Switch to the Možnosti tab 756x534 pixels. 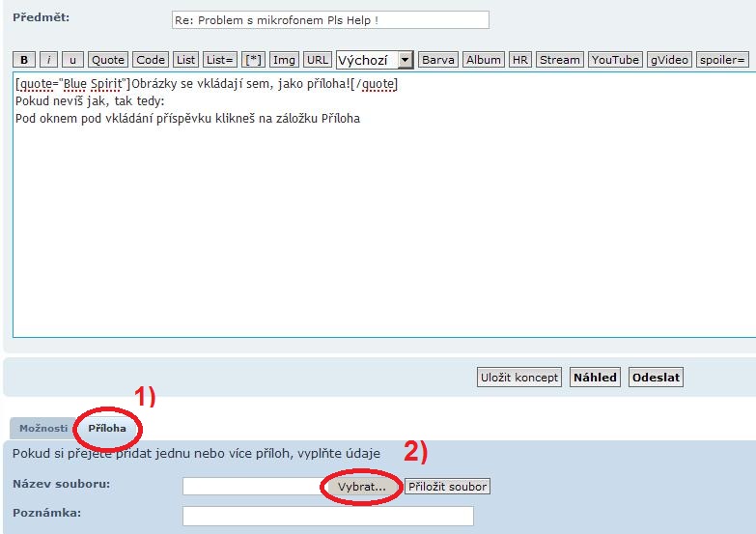pos(43,429)
